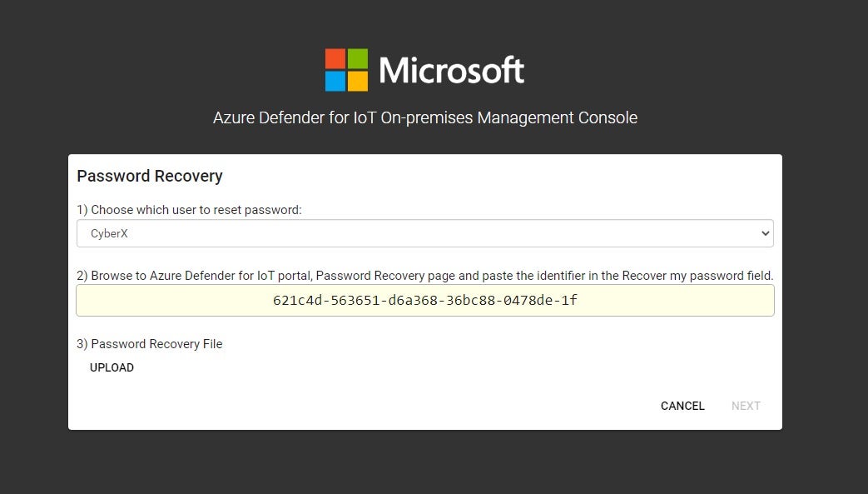The height and width of the screenshot is (494, 868).
Task: Select the Azure Defender for IoT console title
Action: tap(424, 117)
